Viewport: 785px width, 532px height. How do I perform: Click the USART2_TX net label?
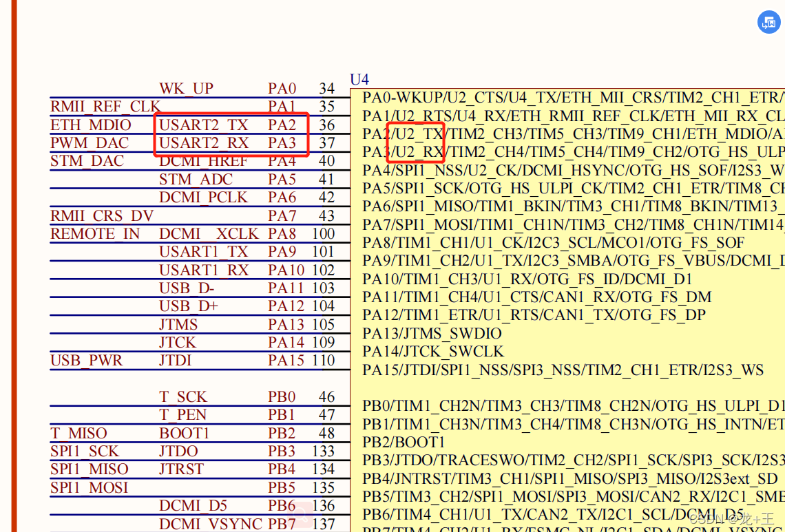coord(204,125)
